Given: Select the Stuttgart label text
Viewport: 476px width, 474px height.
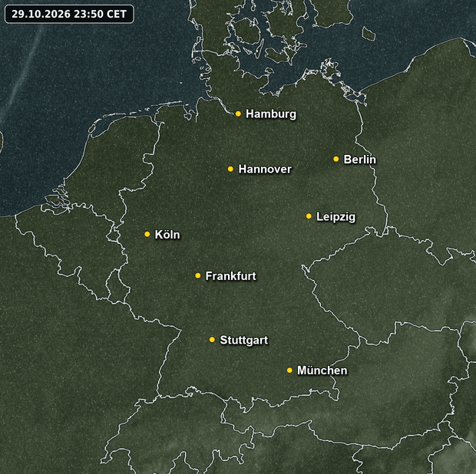Looking at the screenshot, I should pos(244,341).
